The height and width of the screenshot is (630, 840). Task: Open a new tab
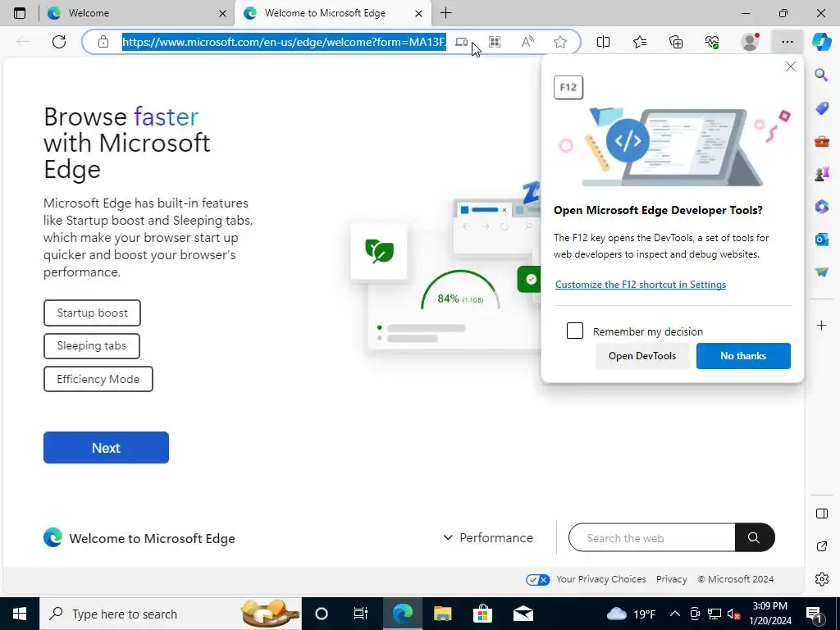point(445,13)
